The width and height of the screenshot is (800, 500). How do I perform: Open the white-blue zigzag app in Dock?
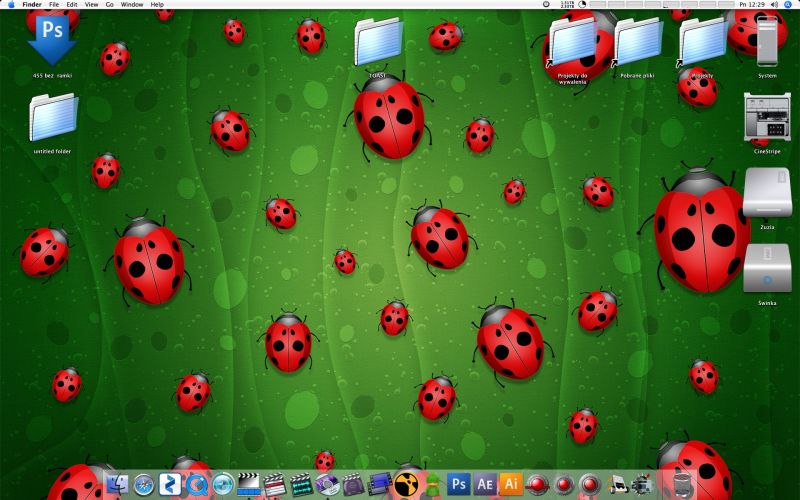[170, 484]
